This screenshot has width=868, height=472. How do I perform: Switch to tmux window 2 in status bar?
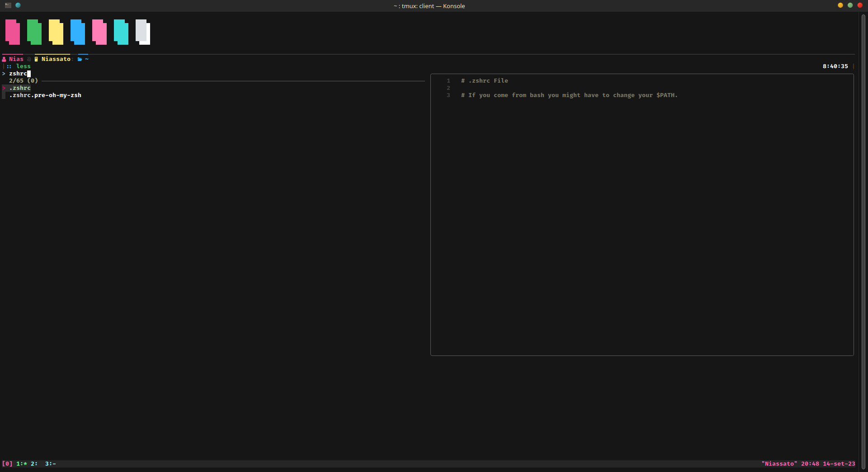tap(33, 464)
